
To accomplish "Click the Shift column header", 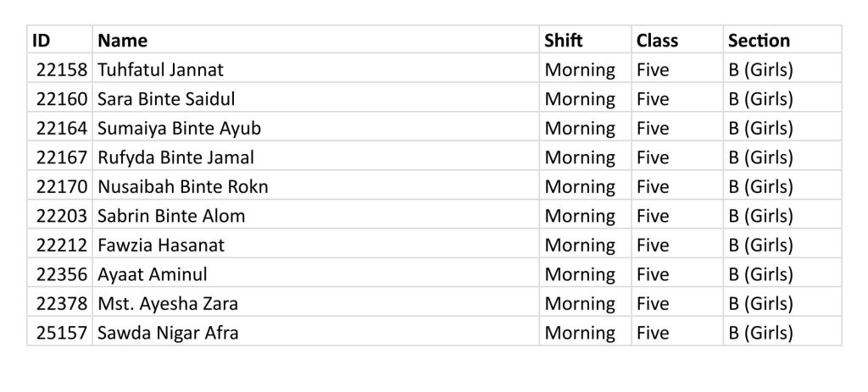I will click(564, 41).
